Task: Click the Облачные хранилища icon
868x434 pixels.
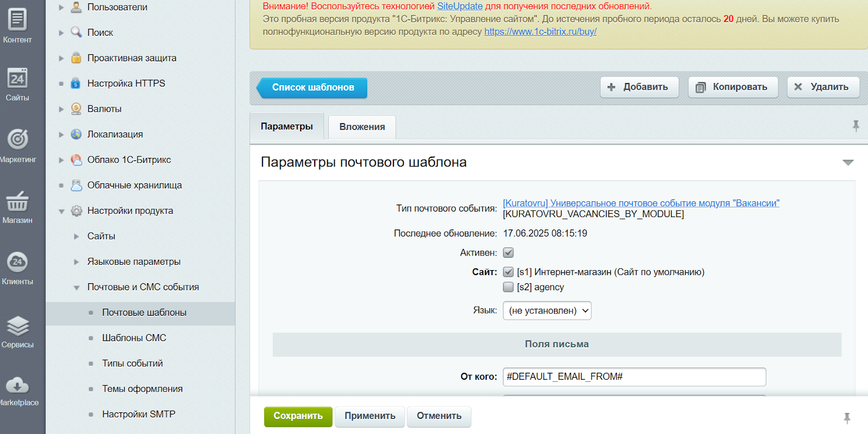Action: coord(76,186)
